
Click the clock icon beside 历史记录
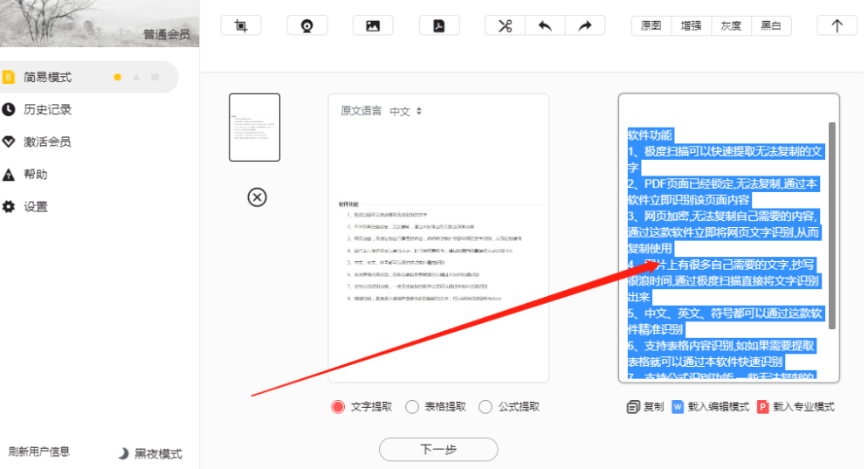tap(9, 110)
